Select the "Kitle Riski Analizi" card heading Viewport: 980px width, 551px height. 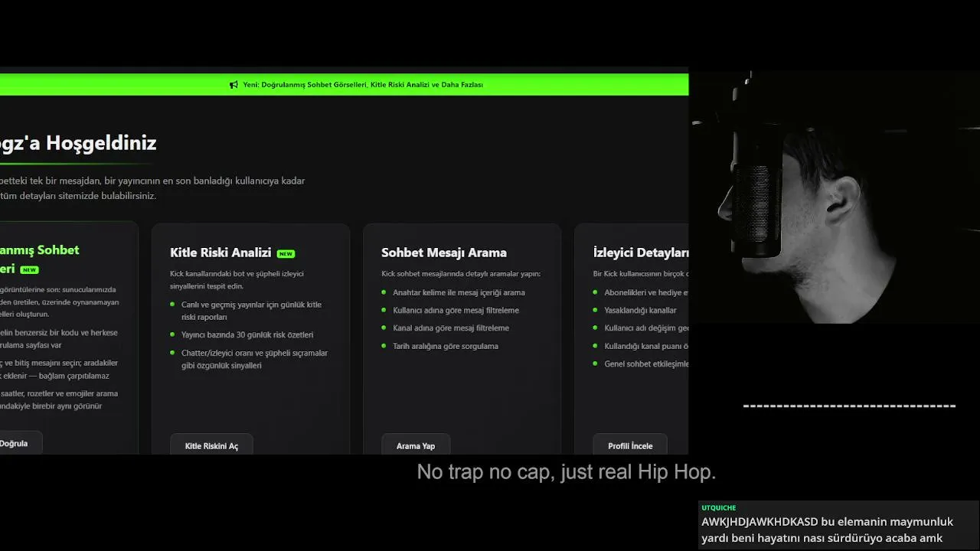[x=220, y=253]
